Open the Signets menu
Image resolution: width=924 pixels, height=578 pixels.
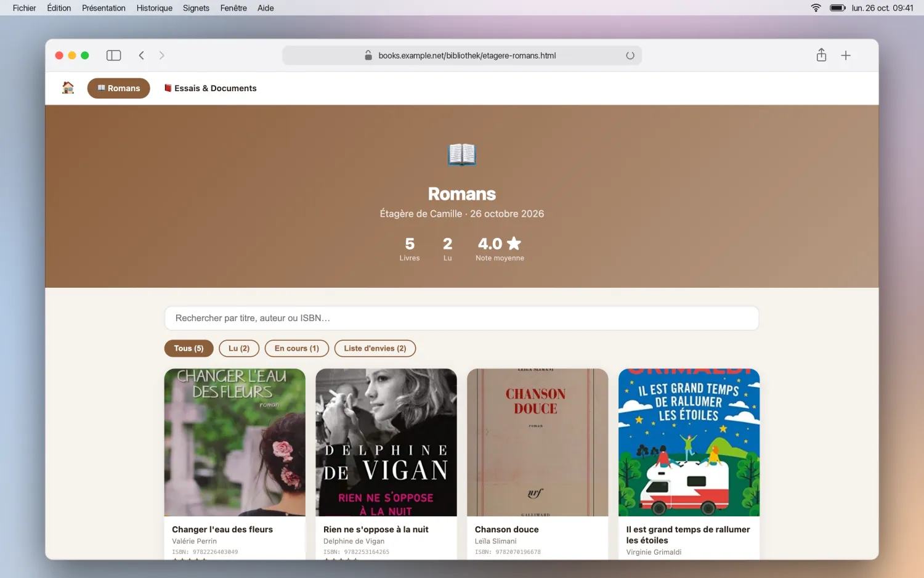coord(196,8)
